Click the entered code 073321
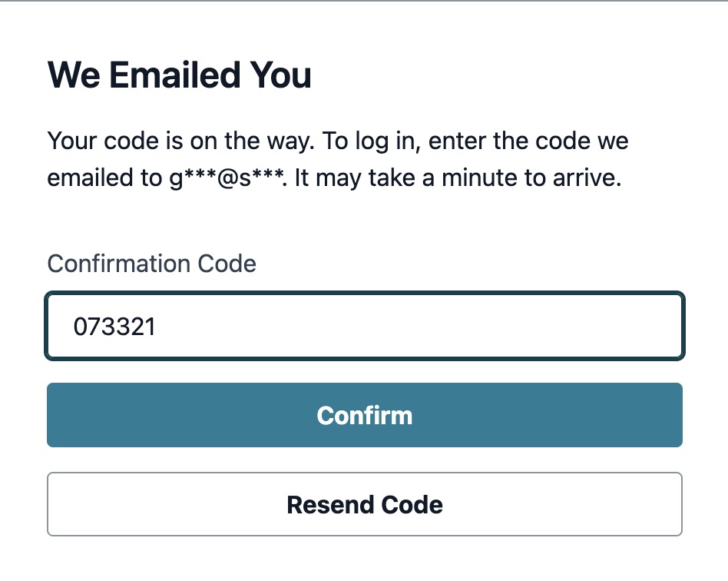Viewport: 728px width, 581px height. point(114,327)
